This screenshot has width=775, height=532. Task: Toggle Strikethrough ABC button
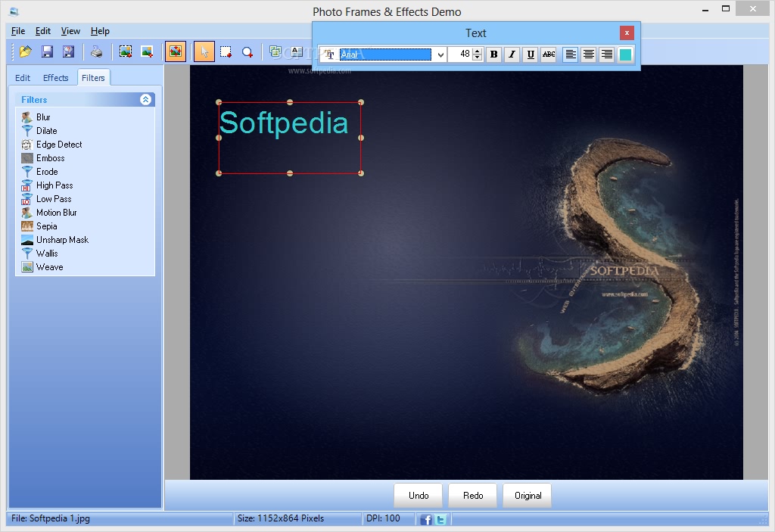pyautogui.click(x=549, y=54)
